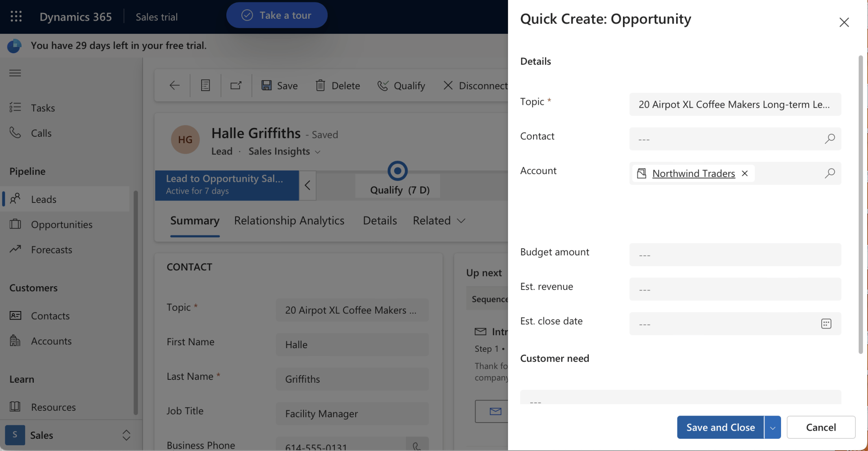The height and width of the screenshot is (451, 868).
Task: Click the Business Phone call icon
Action: pos(417,446)
